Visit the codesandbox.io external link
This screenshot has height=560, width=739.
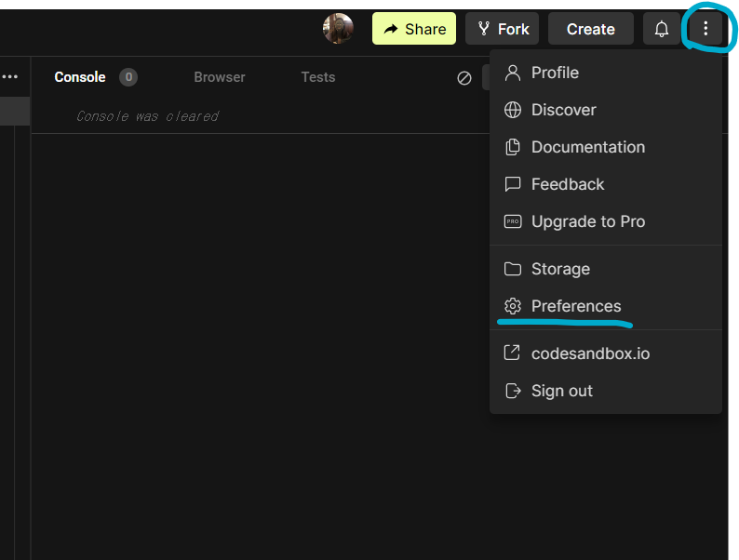(590, 353)
